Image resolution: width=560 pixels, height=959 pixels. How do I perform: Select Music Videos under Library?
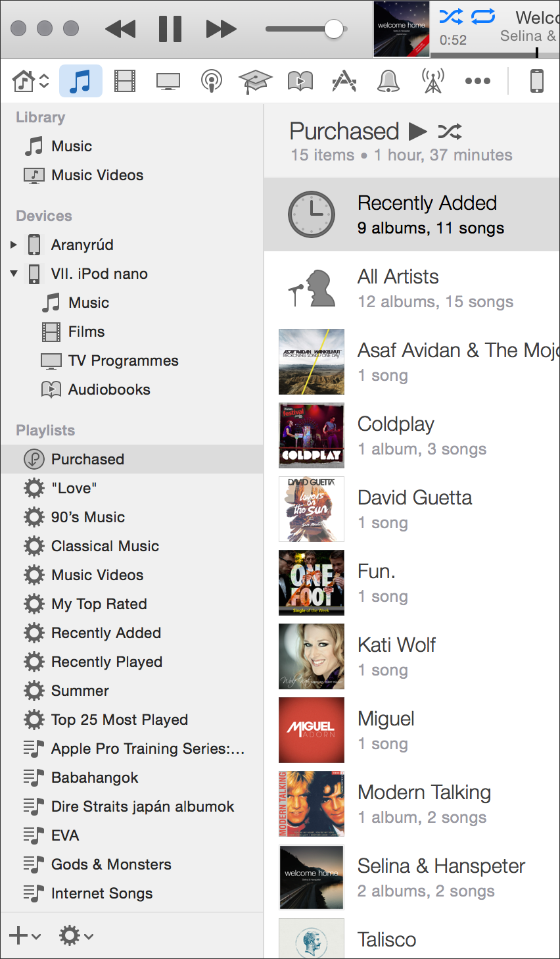pyautogui.click(x=97, y=175)
